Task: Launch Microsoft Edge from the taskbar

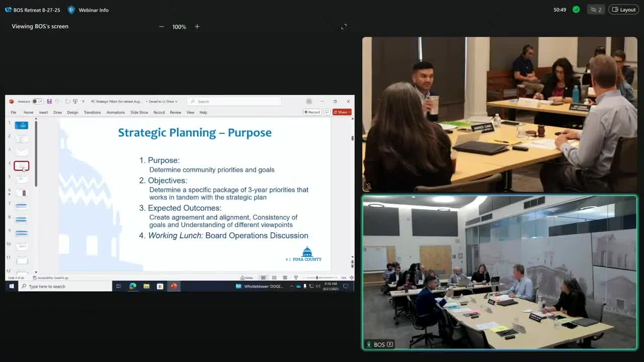Action: 133,286
